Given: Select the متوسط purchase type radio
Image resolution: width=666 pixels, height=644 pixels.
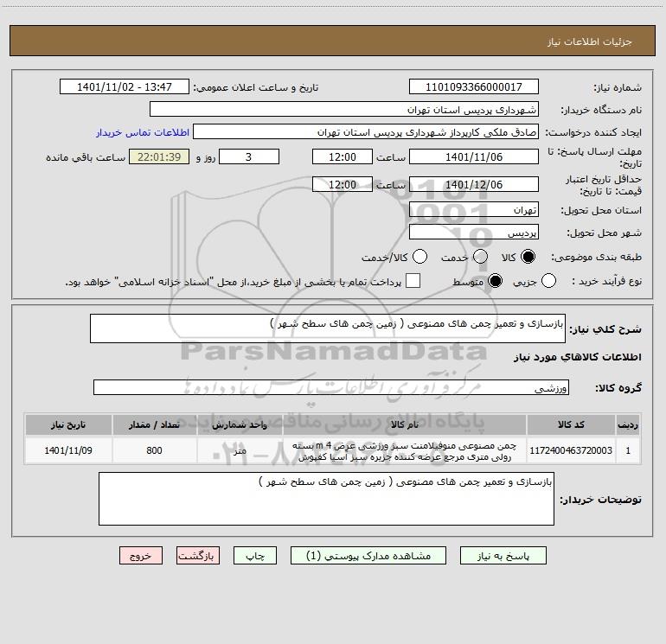Looking at the screenshot, I should [495, 281].
